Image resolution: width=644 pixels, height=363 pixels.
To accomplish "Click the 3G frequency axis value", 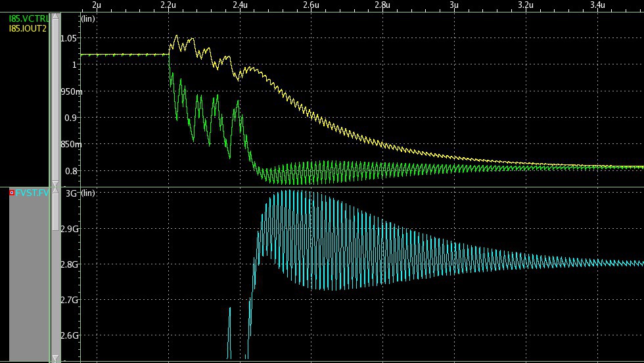I will coord(71,193).
